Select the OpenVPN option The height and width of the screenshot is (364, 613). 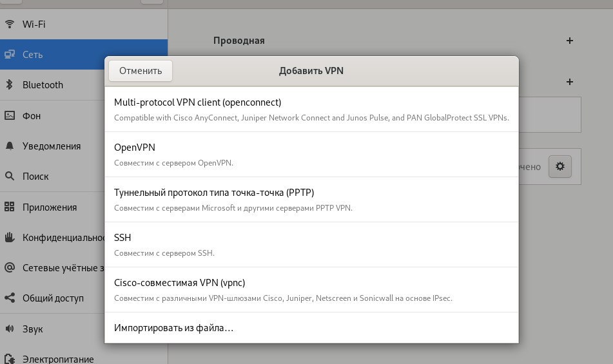tap(311, 154)
